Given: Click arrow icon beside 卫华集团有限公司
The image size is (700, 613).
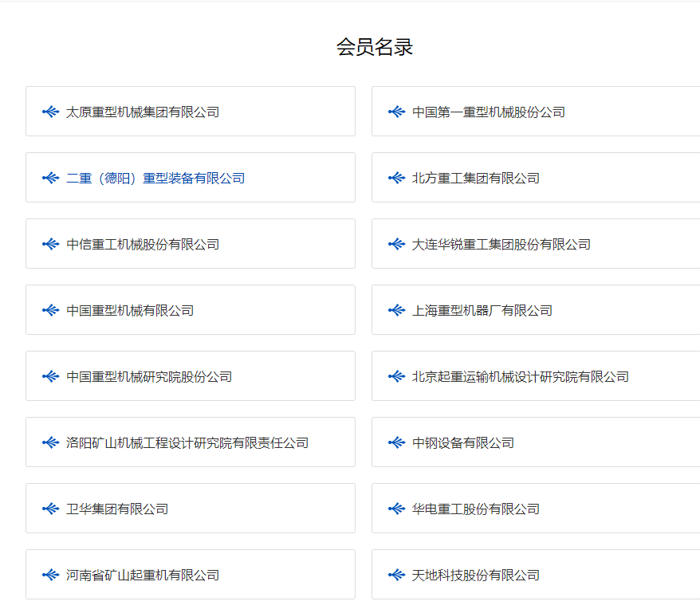Looking at the screenshot, I should (x=50, y=509).
